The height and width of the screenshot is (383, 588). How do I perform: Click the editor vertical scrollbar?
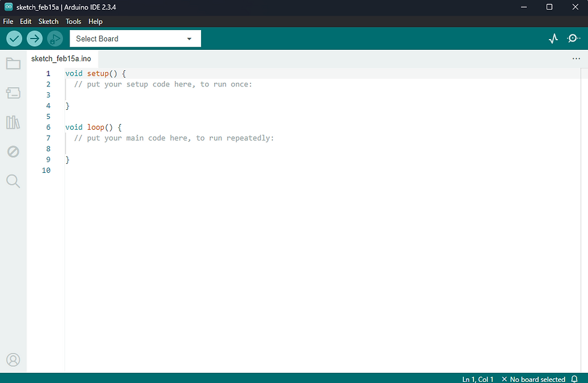(584, 220)
